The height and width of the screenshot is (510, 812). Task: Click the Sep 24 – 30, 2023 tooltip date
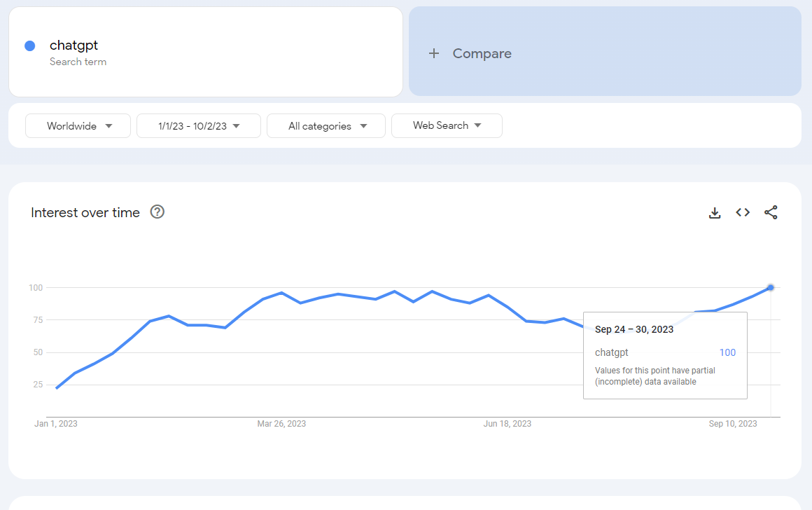[x=634, y=330]
